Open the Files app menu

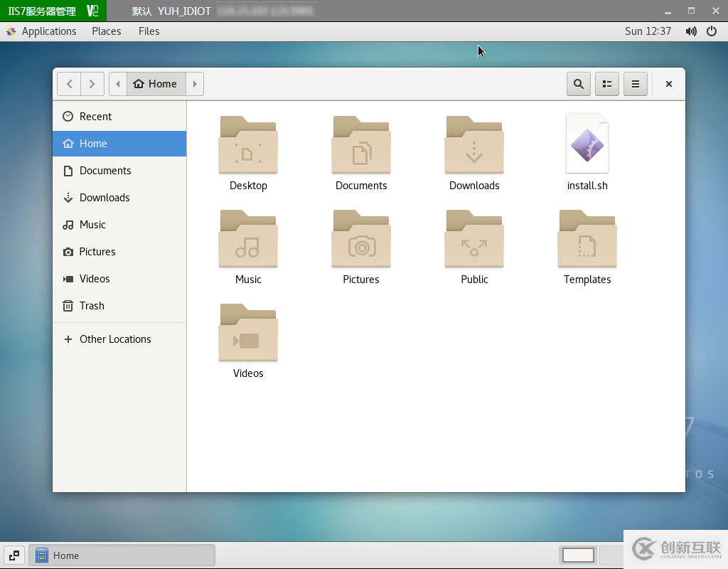149,31
